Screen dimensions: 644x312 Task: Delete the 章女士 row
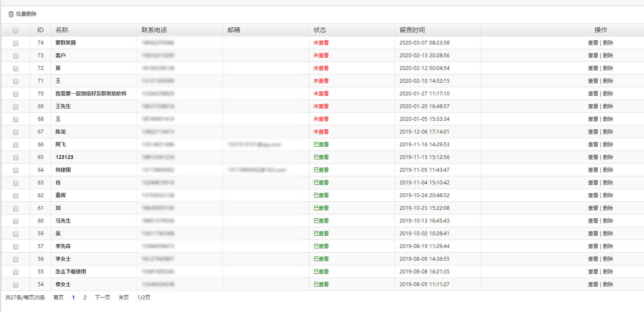tap(608, 284)
